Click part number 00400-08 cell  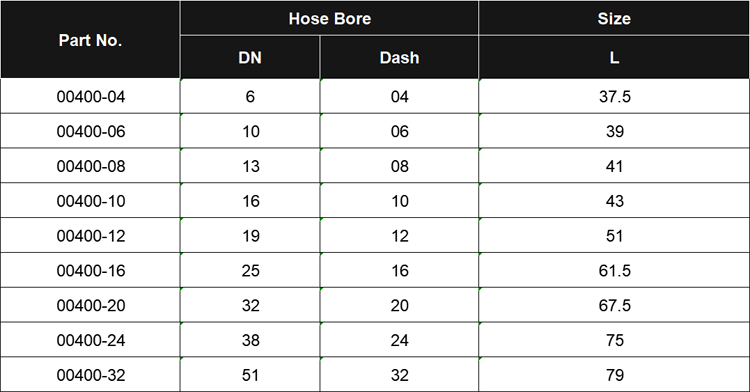tap(90, 166)
